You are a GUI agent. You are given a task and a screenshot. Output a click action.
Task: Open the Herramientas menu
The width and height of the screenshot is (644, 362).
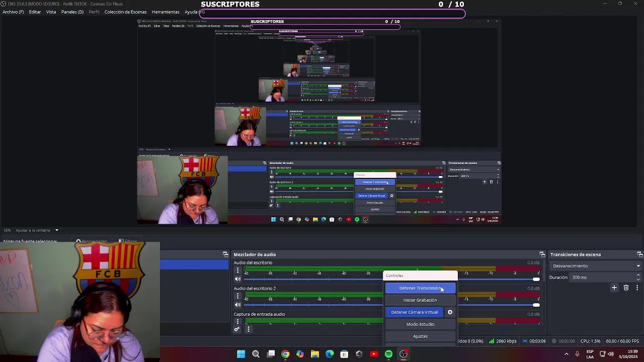(x=166, y=12)
